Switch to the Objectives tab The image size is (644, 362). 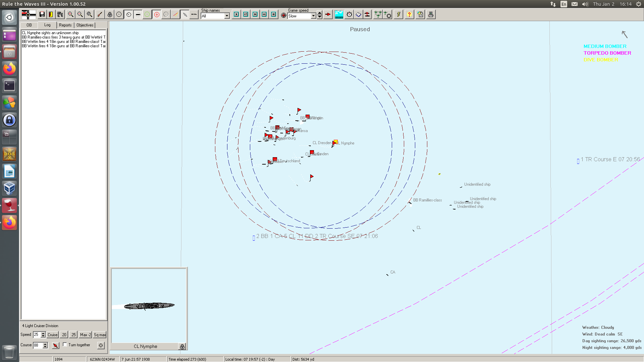(85, 25)
